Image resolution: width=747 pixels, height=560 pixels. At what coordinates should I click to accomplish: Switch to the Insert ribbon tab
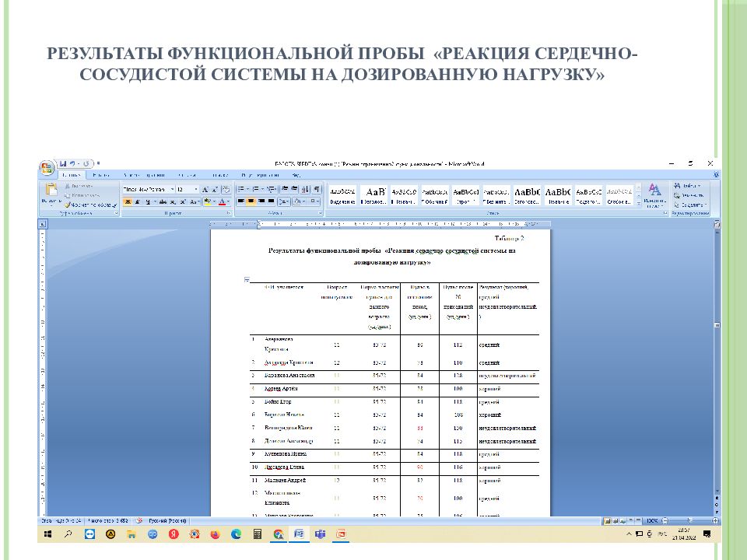(100, 176)
